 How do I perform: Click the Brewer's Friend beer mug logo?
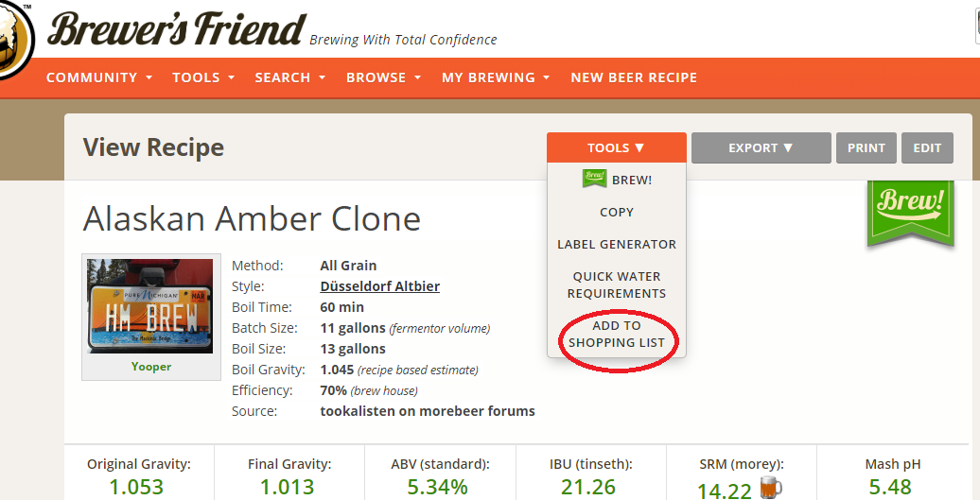point(13,38)
